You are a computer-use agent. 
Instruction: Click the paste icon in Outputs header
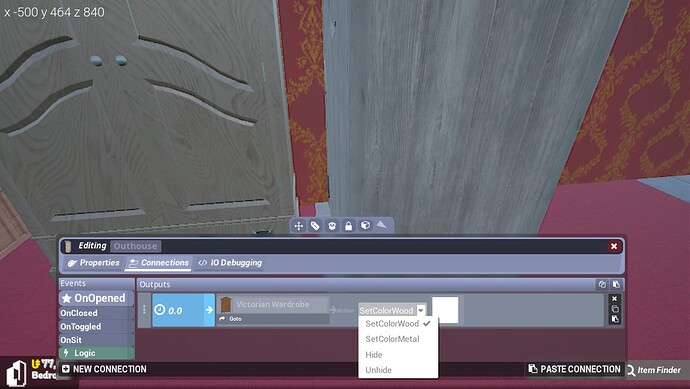[x=616, y=284]
